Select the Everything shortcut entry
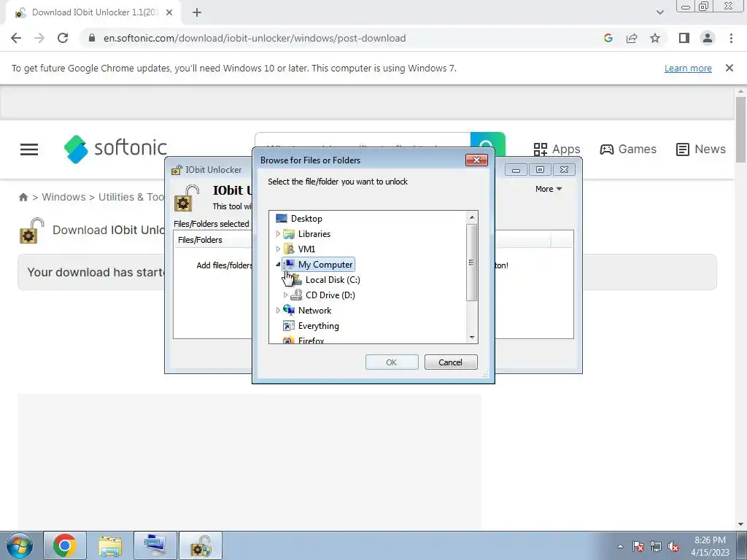This screenshot has width=747, height=560. 318,326
